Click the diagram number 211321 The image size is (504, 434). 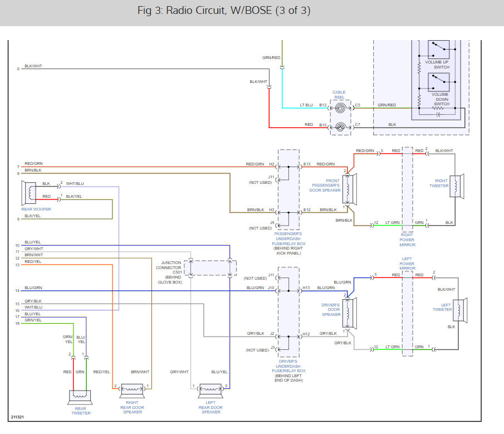coord(17,417)
